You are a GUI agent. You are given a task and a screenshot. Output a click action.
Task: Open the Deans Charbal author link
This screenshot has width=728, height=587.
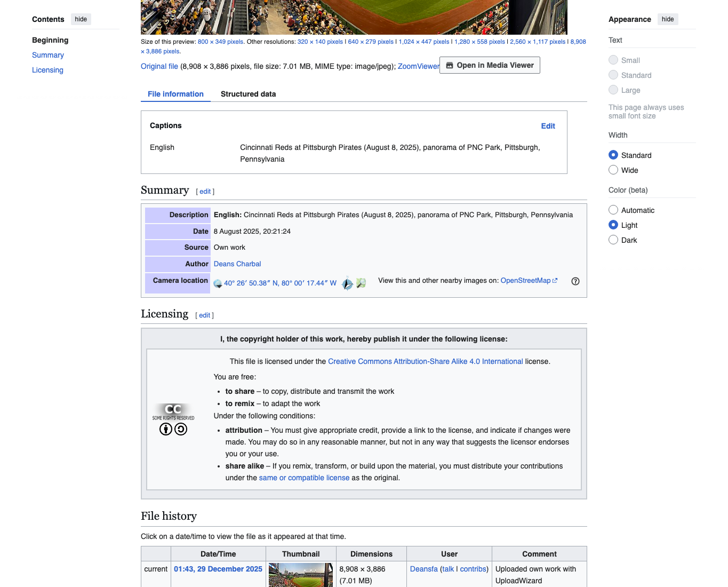coord(237,264)
